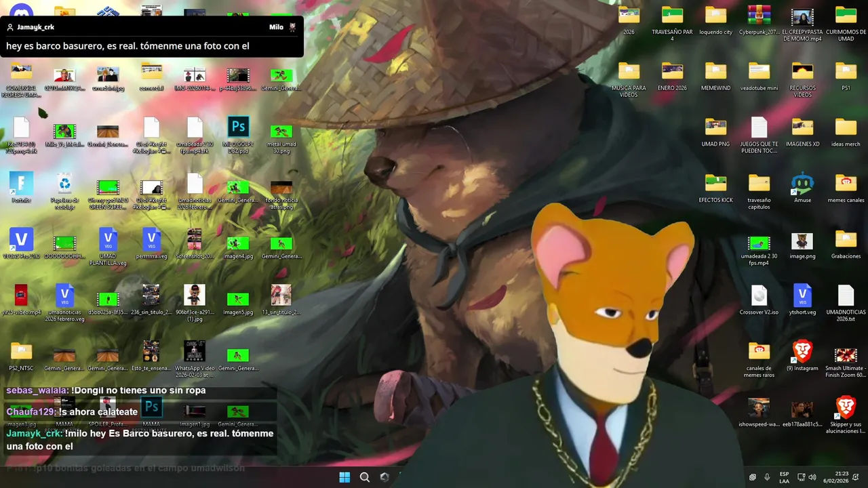Open the MUSICA PARA VIDEOS folder
This screenshot has width=868, height=488.
click(629, 80)
